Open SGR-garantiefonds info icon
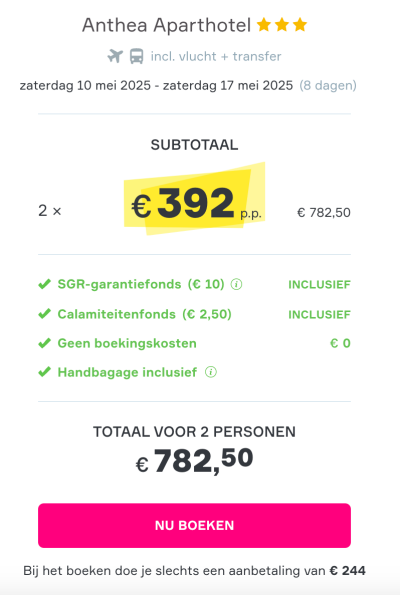 coord(236,284)
